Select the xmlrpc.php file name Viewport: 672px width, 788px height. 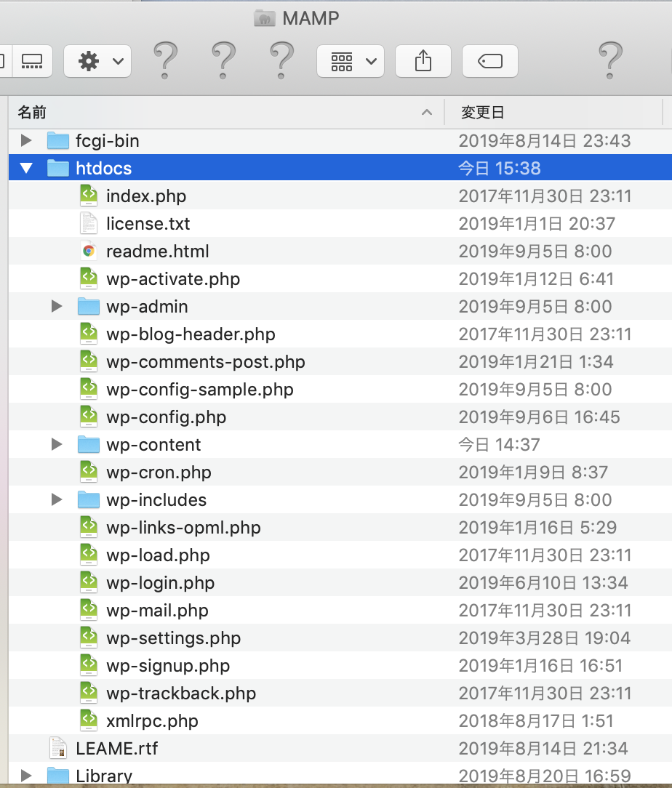[152, 721]
